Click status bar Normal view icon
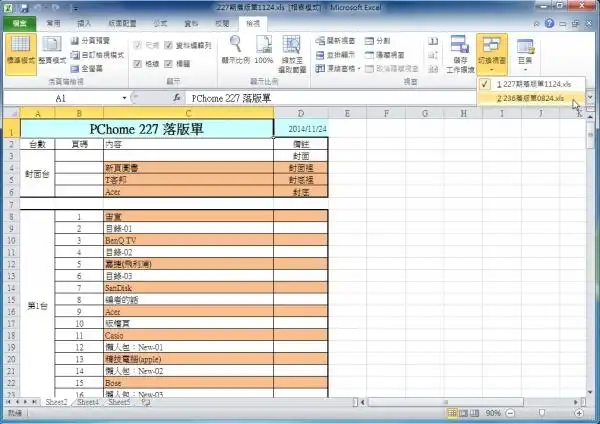The height and width of the screenshot is (424, 600). (x=452, y=413)
